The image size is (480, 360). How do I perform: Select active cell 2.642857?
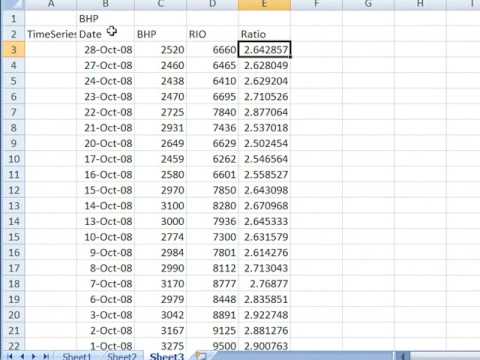[264, 50]
